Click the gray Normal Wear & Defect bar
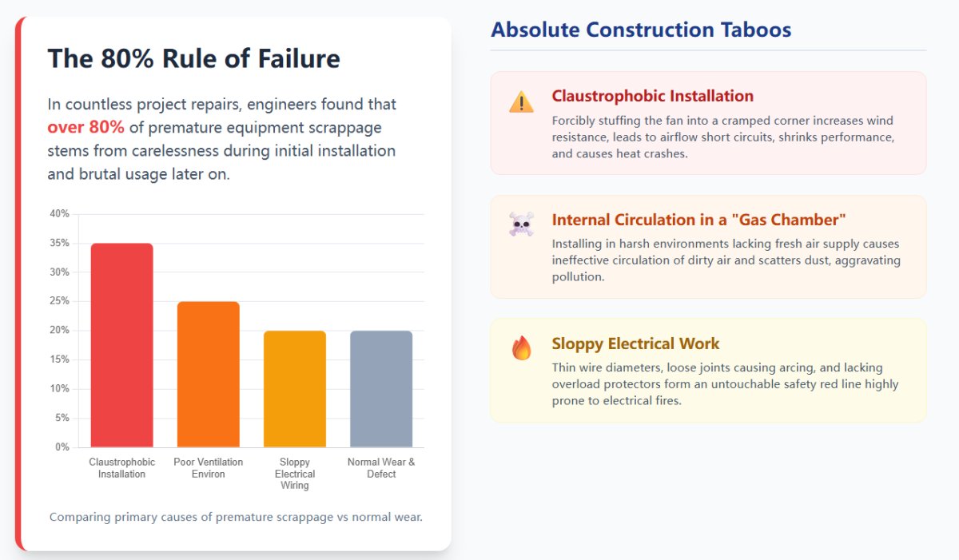This screenshot has height=560, width=959. point(381,389)
